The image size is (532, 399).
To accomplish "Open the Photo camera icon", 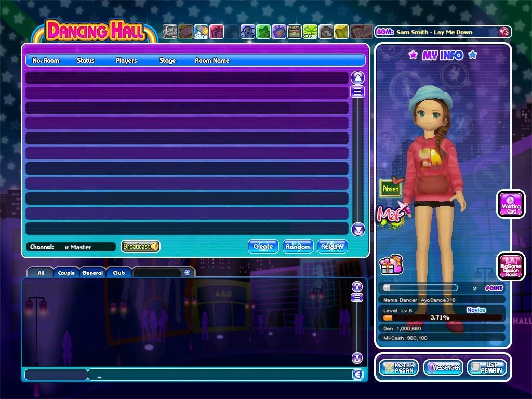I will point(294,32).
